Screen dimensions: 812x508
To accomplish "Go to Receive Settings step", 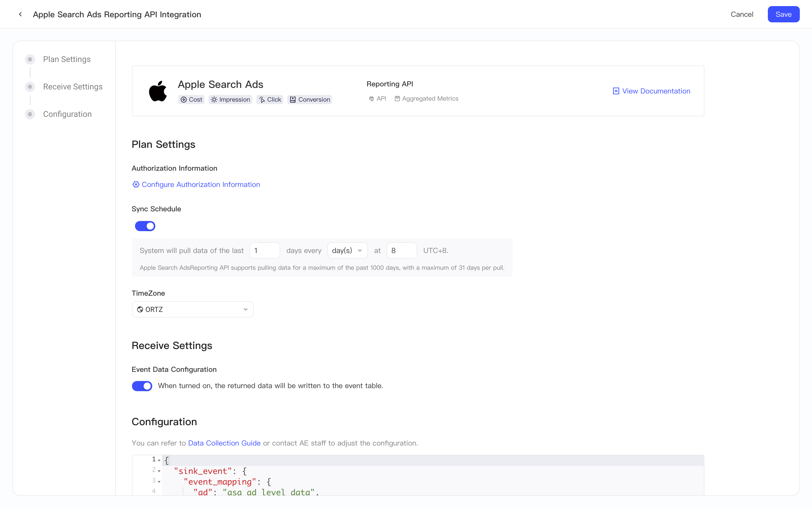I will tap(73, 87).
